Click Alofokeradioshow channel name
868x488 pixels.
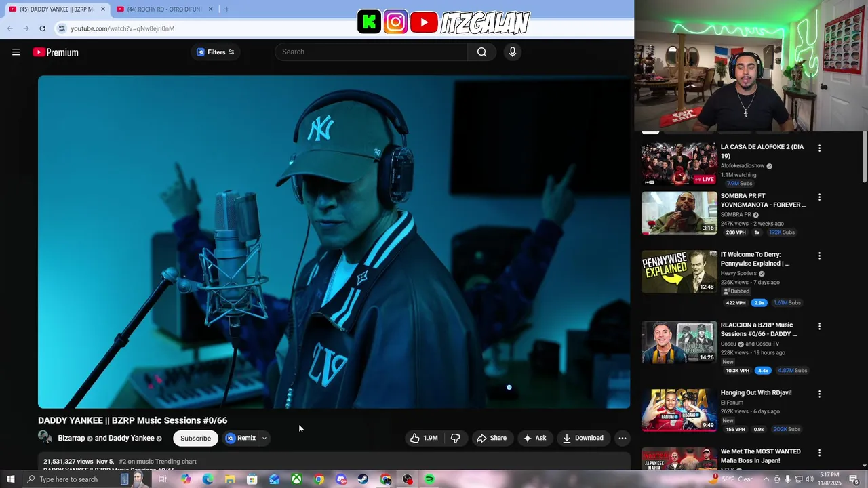pyautogui.click(x=743, y=166)
